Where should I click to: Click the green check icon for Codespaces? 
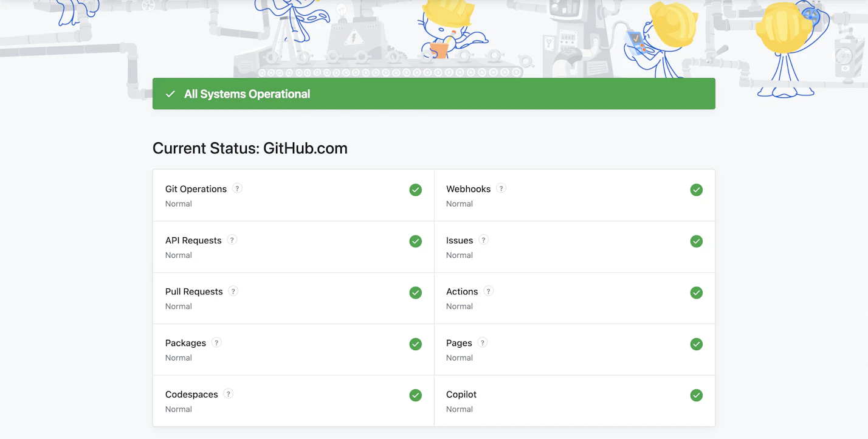(x=416, y=395)
